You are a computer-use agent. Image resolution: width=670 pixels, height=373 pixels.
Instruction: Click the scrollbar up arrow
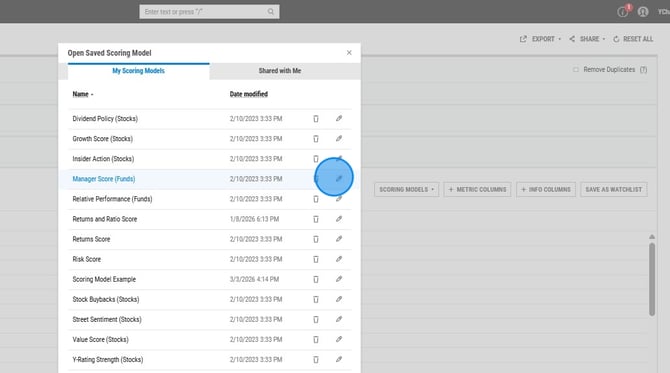click(x=652, y=237)
